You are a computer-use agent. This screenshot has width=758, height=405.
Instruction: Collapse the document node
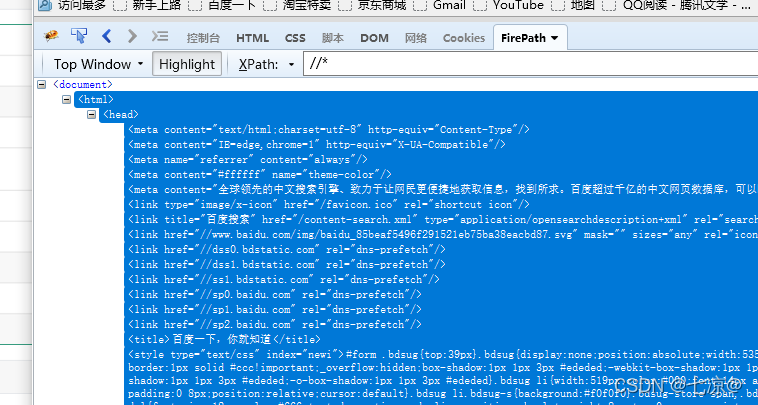[42, 85]
